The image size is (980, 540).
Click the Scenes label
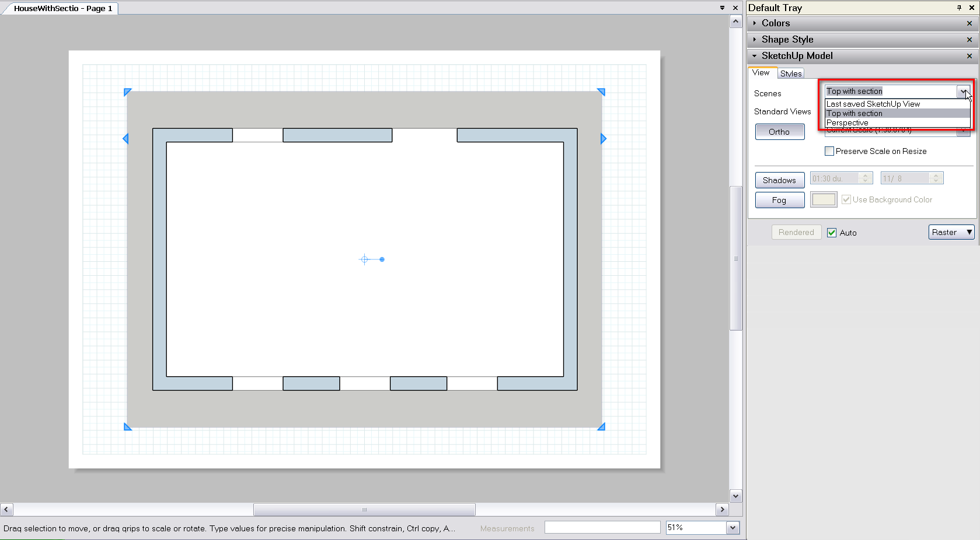[x=768, y=93]
